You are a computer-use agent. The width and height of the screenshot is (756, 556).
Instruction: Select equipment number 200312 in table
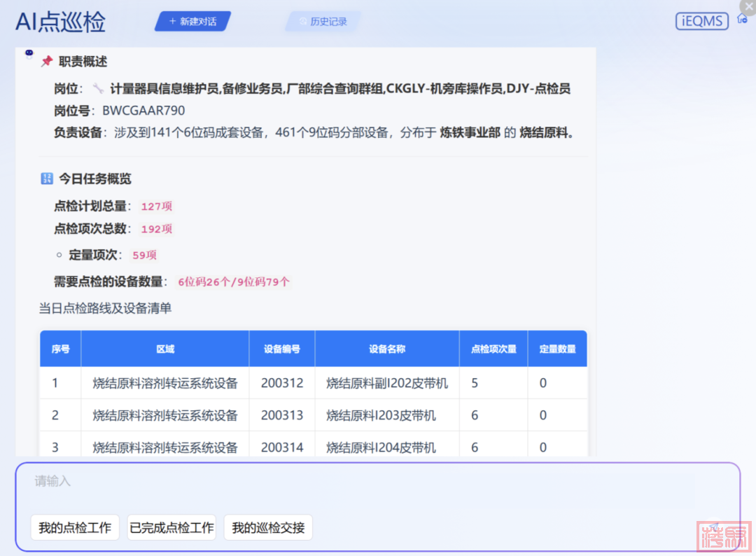pyautogui.click(x=282, y=383)
